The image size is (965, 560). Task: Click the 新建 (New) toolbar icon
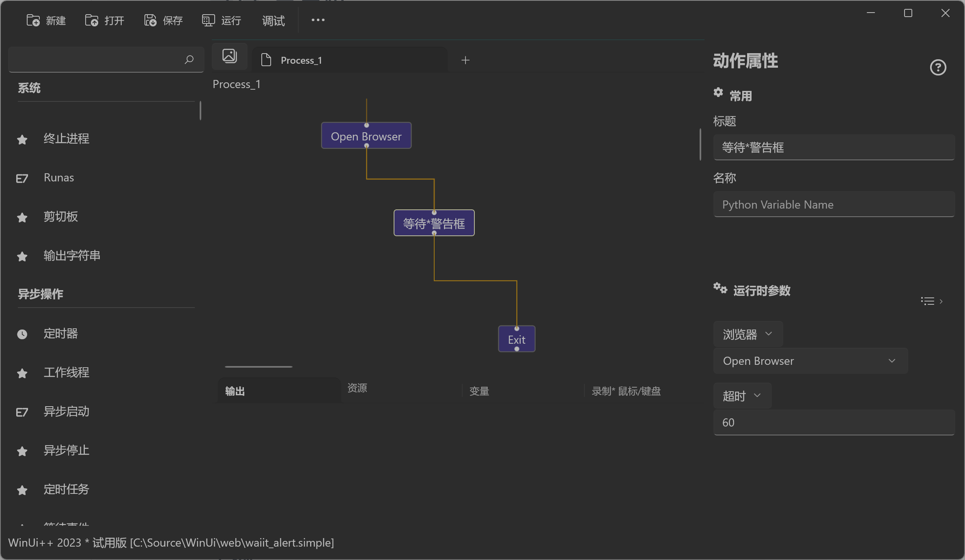tap(33, 20)
